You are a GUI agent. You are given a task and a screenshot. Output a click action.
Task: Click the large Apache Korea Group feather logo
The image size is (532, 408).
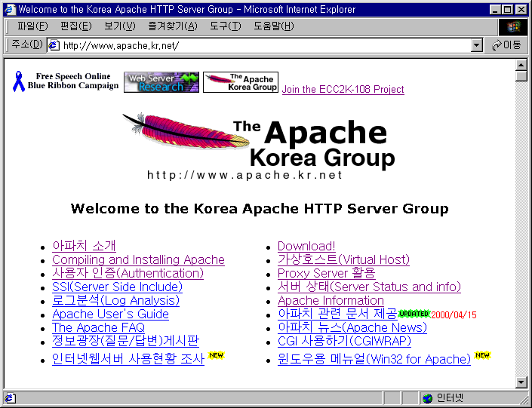(259, 146)
